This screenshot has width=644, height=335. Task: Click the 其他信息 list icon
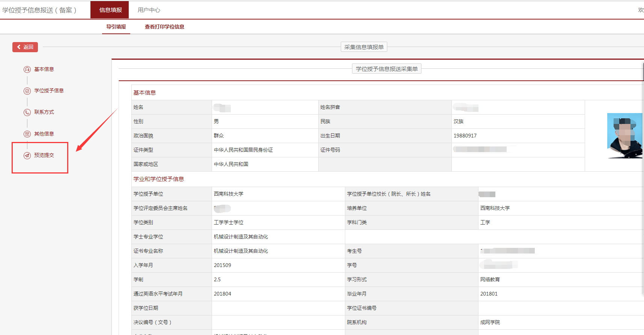click(x=27, y=134)
